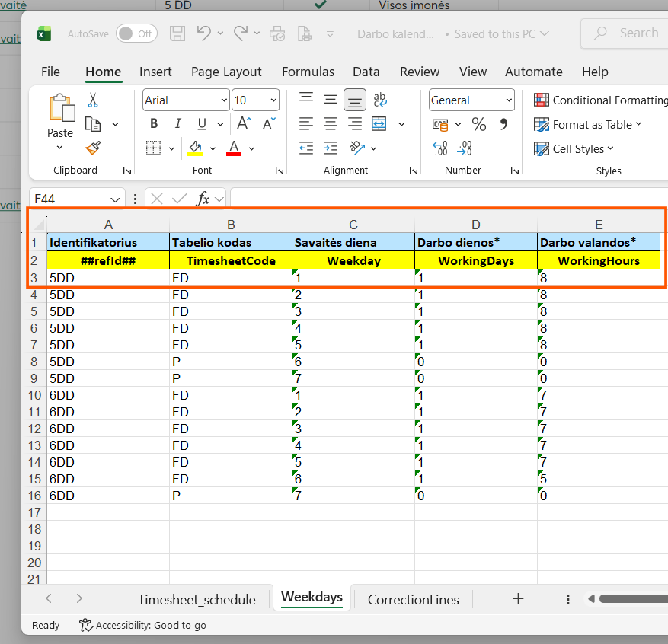Click the Merge & Center icon
The width and height of the screenshot is (668, 644).
coord(379,124)
